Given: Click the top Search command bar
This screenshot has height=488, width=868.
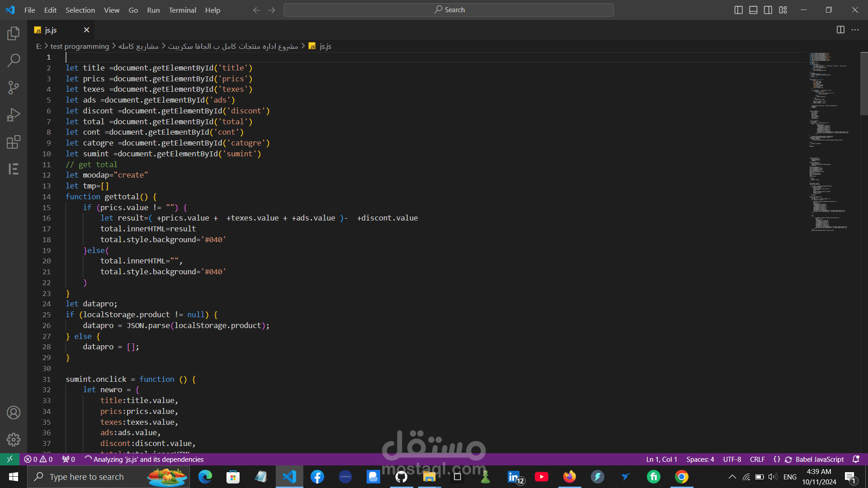Looking at the screenshot, I should 448,10.
